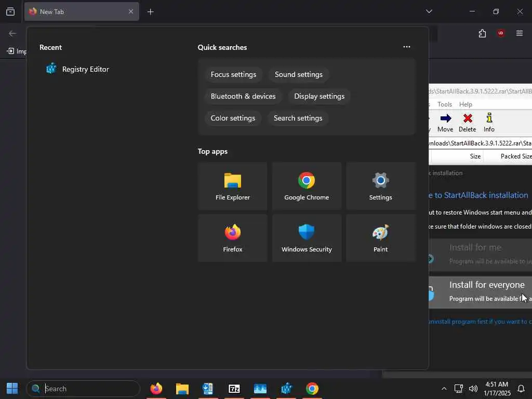Click the Info toolbar button in 7-Zip
Viewport: 532px width, 399px height.
pyautogui.click(x=489, y=123)
